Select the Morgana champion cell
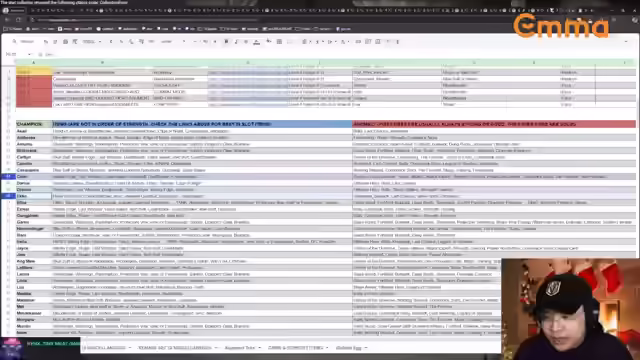 pyautogui.click(x=34, y=320)
